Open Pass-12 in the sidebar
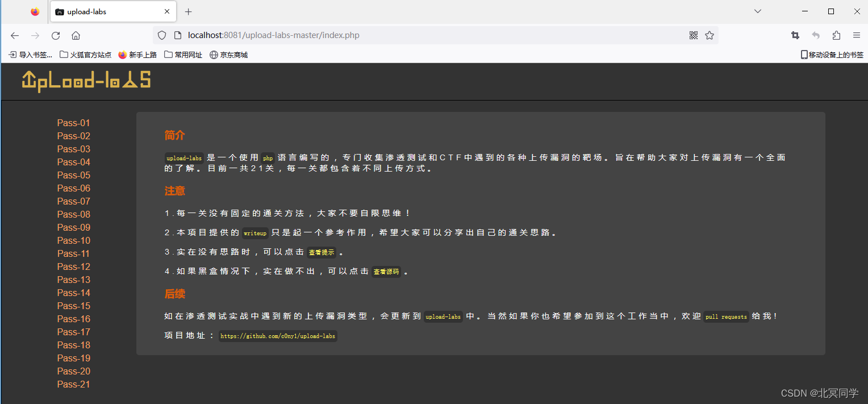Image resolution: width=868 pixels, height=404 pixels. click(x=74, y=266)
